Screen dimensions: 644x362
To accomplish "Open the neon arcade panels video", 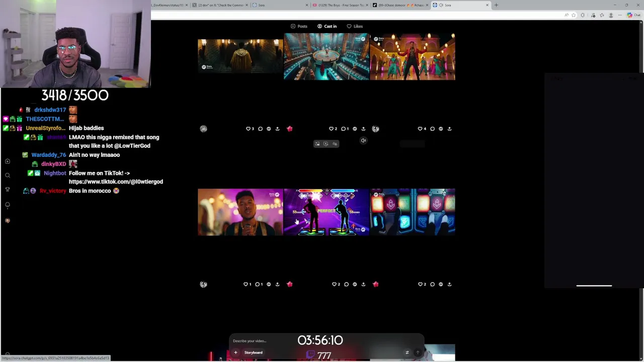I will (413, 212).
